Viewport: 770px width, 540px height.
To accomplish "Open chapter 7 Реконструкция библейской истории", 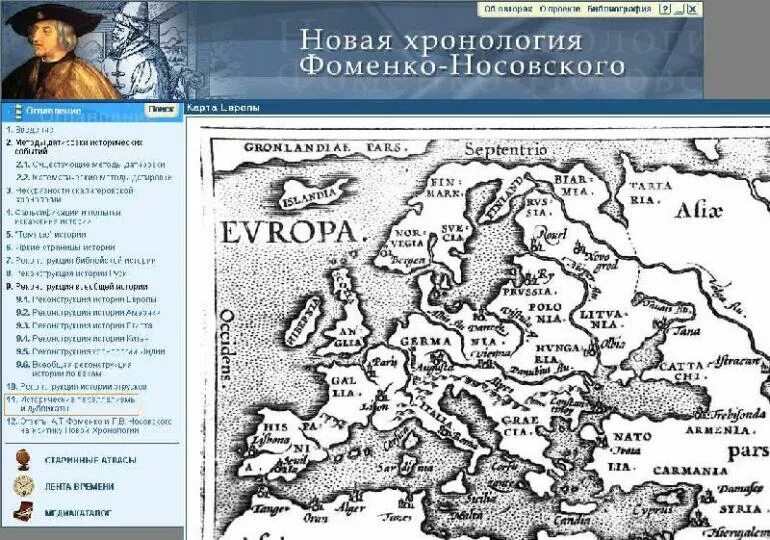I will coord(81,261).
